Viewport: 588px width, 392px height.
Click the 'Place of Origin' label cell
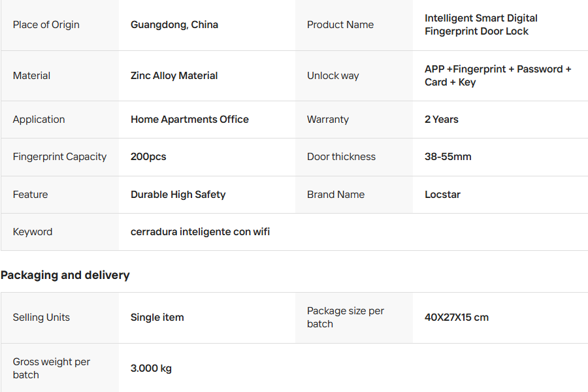(46, 25)
